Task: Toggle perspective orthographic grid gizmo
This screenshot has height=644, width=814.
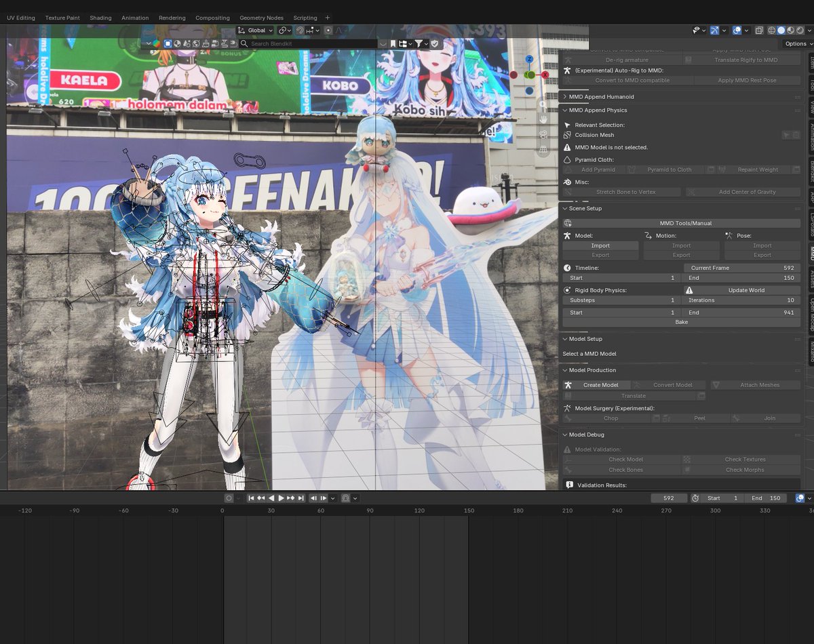Action: 543,149
